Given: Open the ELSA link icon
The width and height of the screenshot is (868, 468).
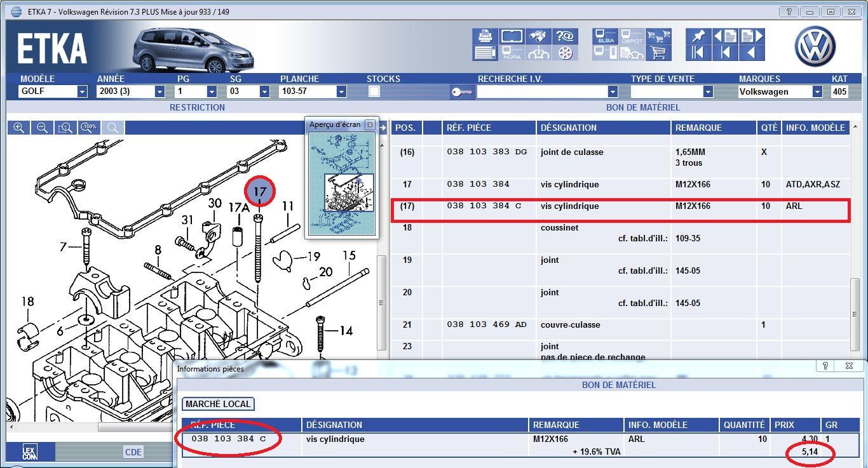Looking at the screenshot, I should tap(605, 36).
